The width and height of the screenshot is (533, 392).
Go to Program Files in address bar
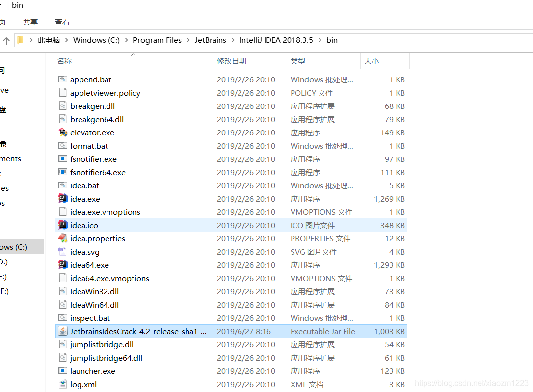[158, 40]
